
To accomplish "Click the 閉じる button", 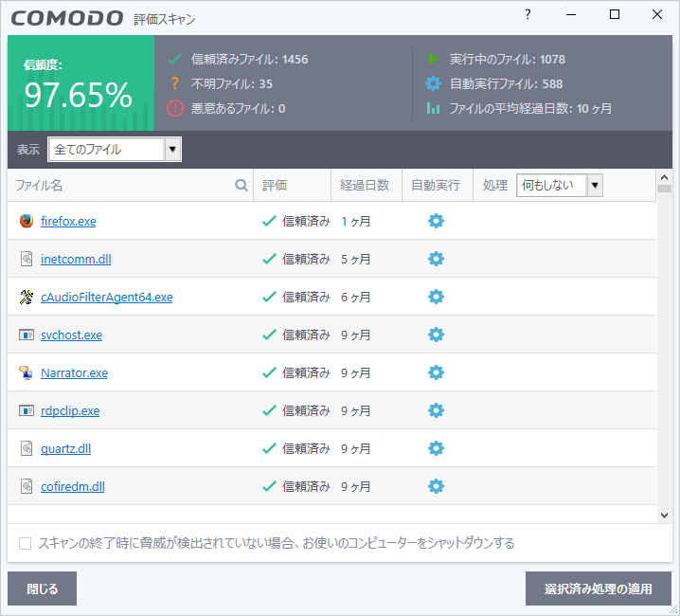I will pos(42,589).
